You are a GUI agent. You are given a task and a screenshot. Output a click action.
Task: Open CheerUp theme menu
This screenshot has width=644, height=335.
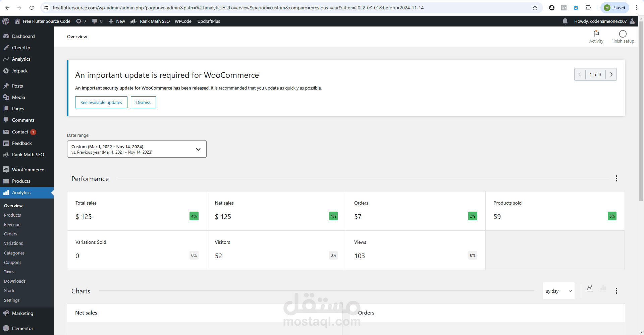(x=27, y=48)
